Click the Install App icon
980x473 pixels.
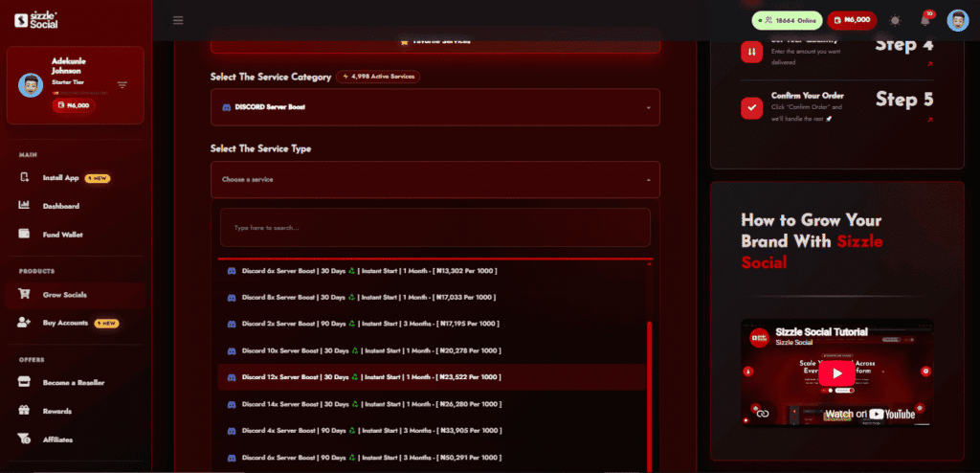click(x=24, y=178)
